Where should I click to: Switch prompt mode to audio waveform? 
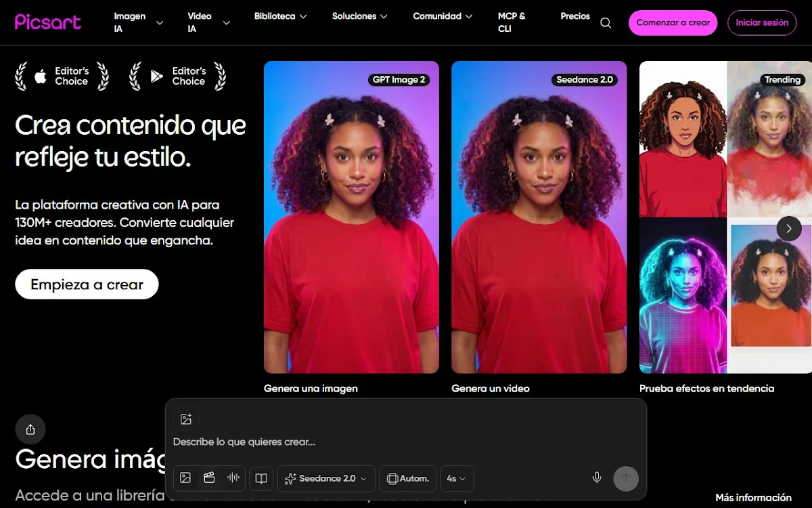point(233,478)
